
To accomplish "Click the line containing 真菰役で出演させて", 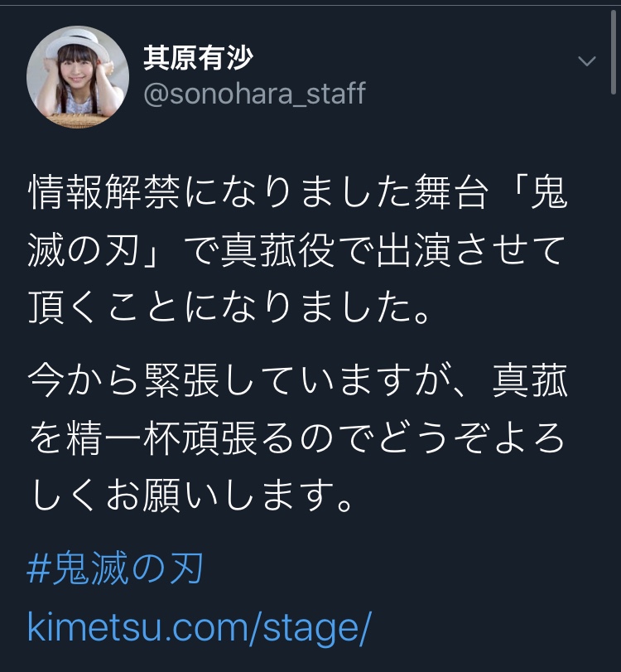I will point(296,250).
